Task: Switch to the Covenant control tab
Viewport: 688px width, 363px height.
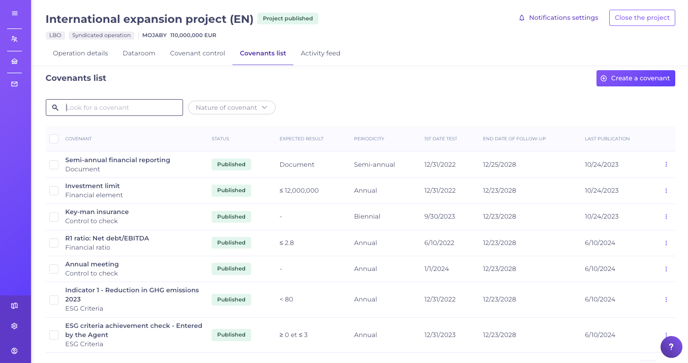Action: [x=197, y=53]
